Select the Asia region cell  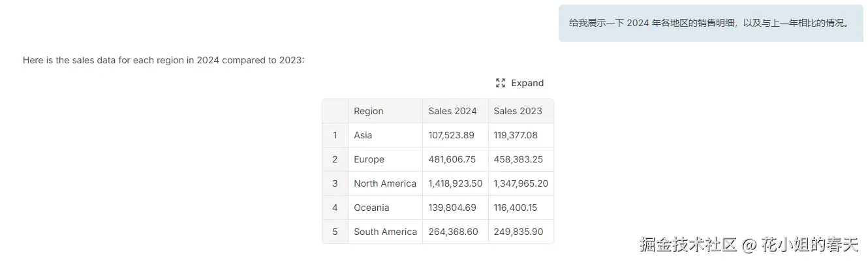tap(363, 135)
